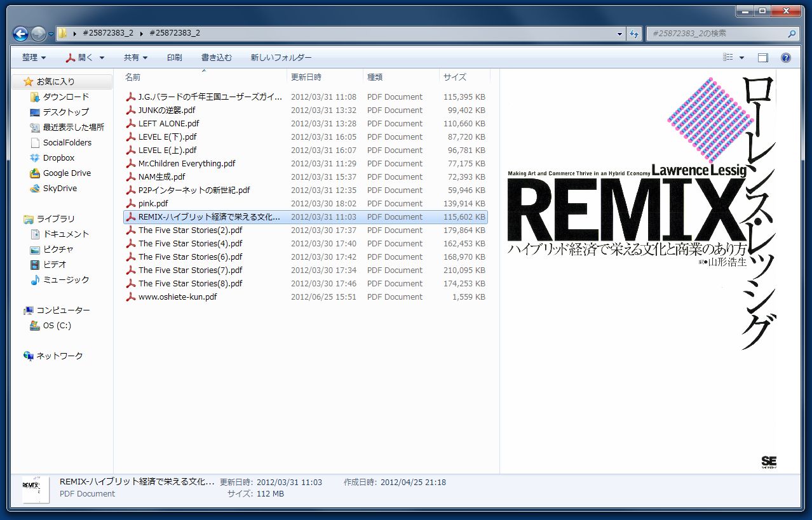Open Help with the question mark icon
Screen dimensions: 812x520
click(786, 57)
